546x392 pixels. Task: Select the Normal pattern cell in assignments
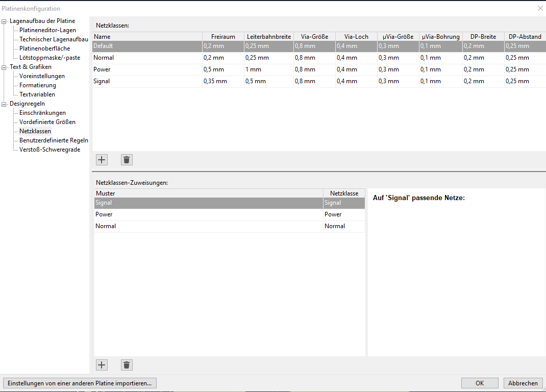(209, 226)
